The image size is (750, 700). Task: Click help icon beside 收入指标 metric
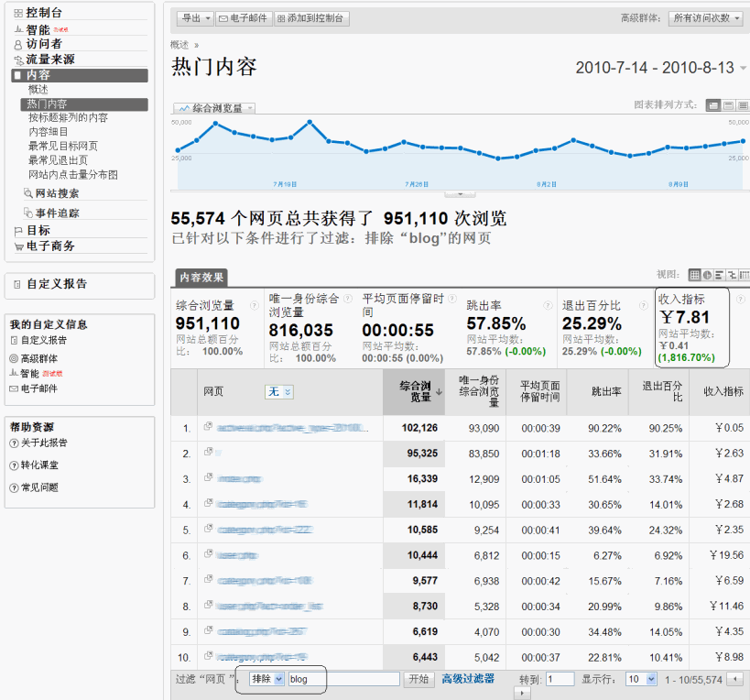740,300
